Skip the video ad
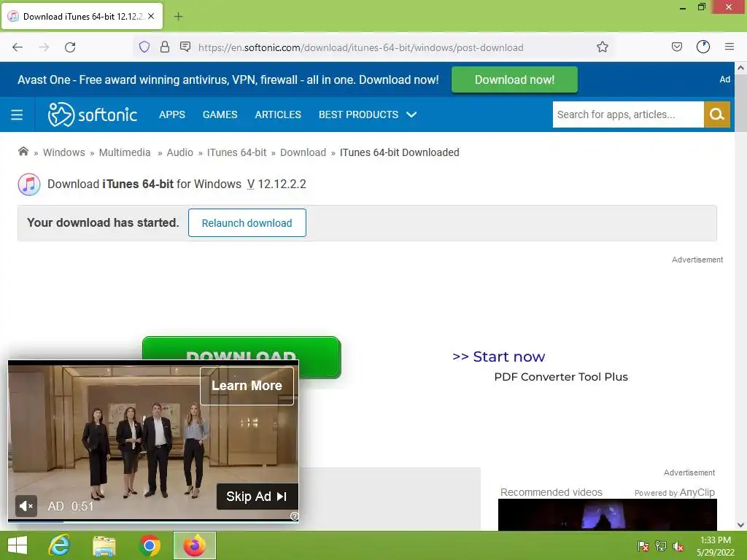 click(x=258, y=497)
